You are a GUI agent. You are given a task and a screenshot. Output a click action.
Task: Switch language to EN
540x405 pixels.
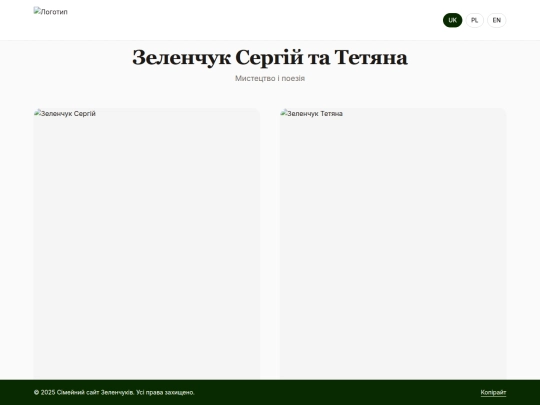pos(497,20)
